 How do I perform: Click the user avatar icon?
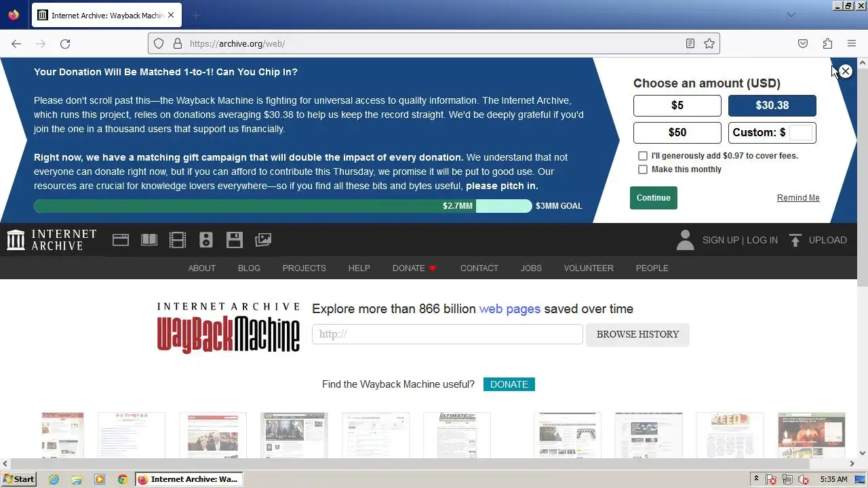click(x=685, y=240)
